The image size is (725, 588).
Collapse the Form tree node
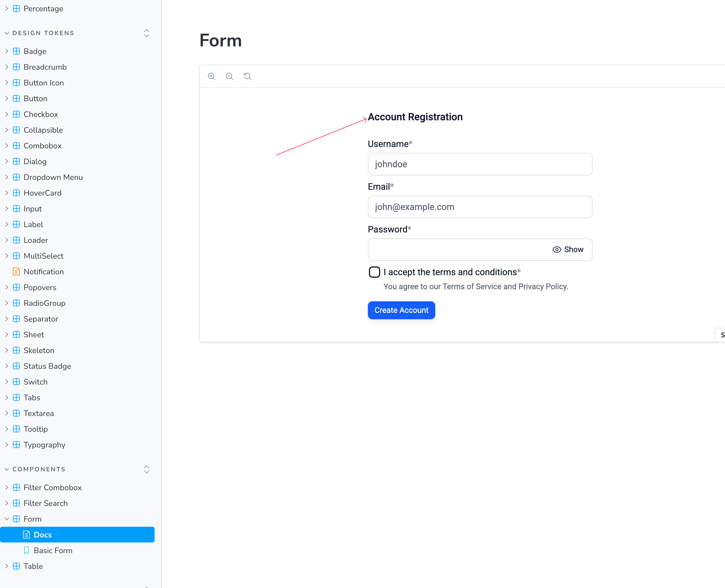6,519
